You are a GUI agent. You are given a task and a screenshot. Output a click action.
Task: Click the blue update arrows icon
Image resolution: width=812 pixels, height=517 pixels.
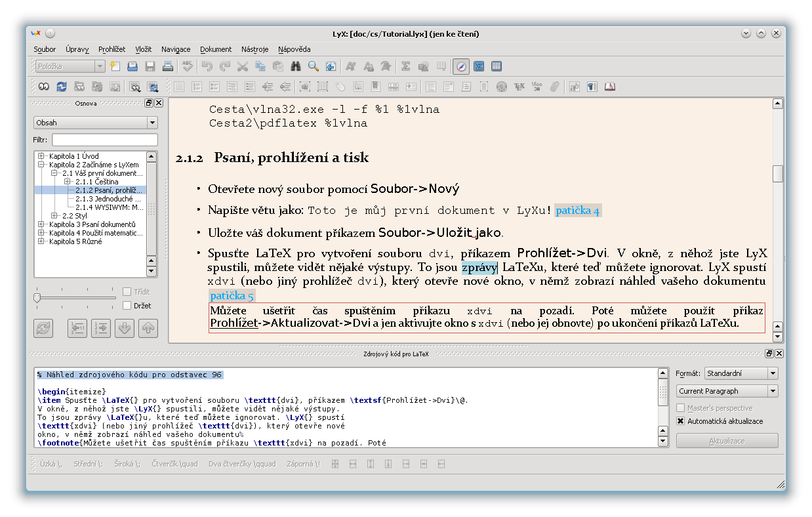tap(62, 86)
